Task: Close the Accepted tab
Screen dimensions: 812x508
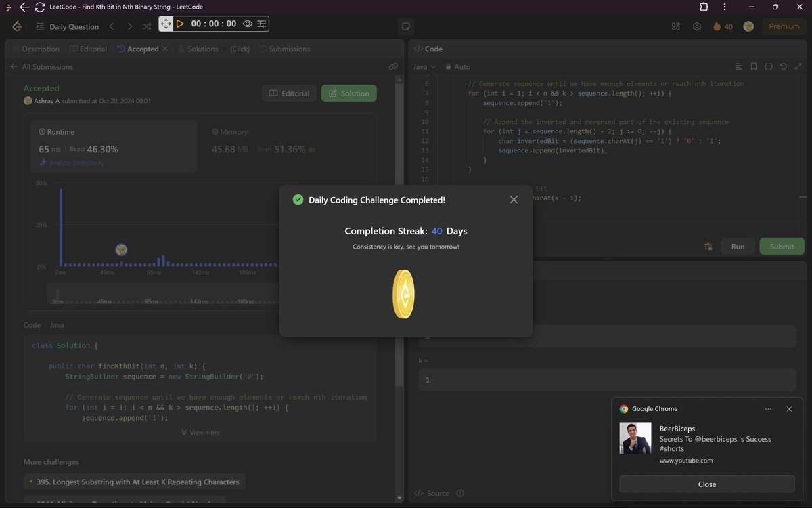Action: (x=165, y=49)
